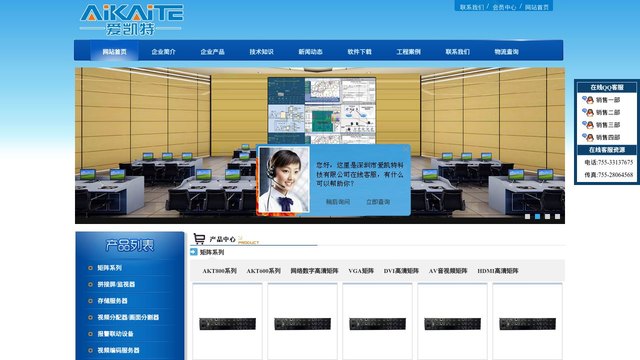
Task: Open 视频编码服务器 in product list
Action: pyautogui.click(x=118, y=350)
